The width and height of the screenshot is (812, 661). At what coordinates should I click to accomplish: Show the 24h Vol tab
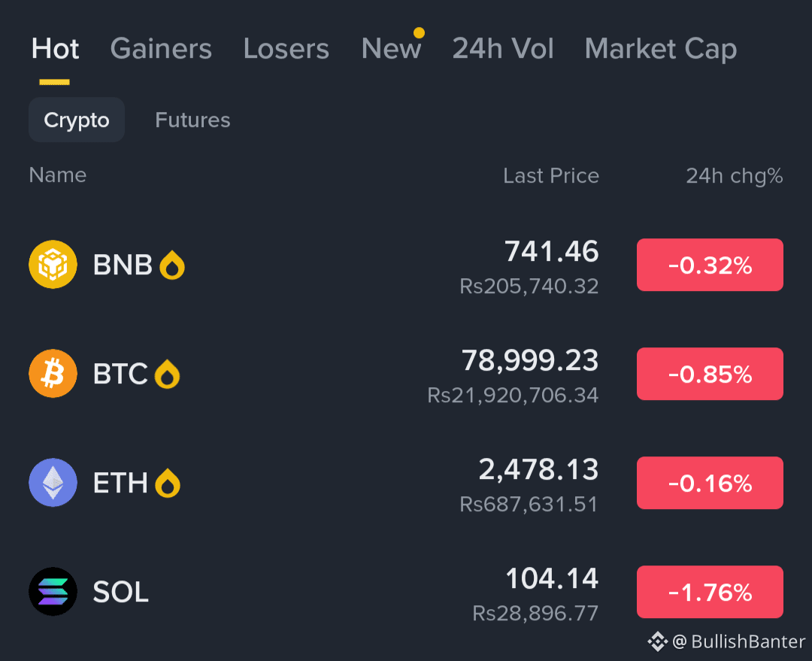pos(503,49)
